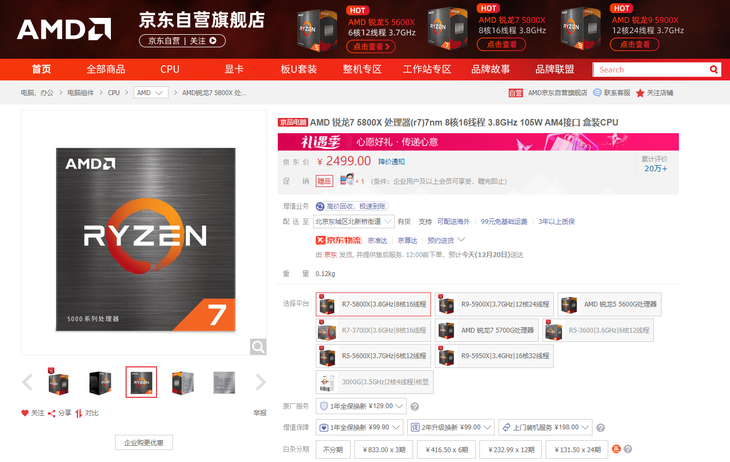Screen dimensions: 730x462
Task: Open the CPU nav tab
Action: click(x=169, y=69)
